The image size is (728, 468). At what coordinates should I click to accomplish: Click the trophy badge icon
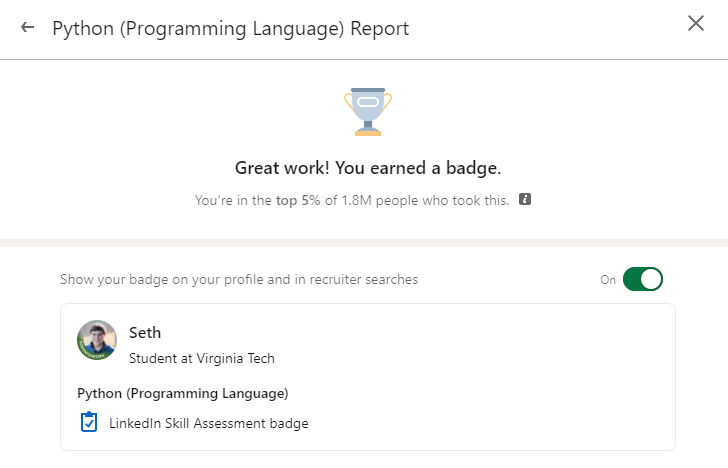368,109
